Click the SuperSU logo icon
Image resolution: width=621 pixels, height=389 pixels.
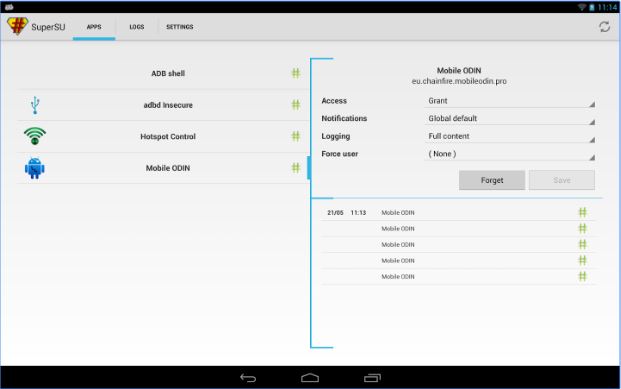pyautogui.click(x=17, y=26)
